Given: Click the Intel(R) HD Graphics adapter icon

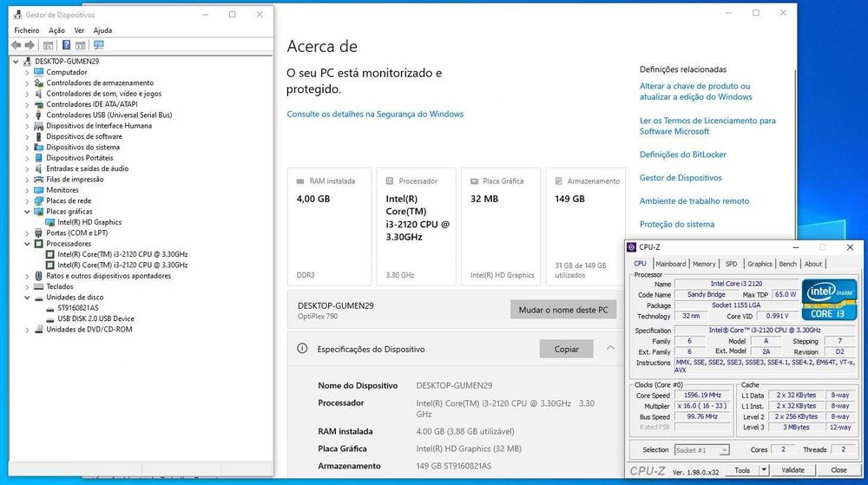Looking at the screenshot, I should coord(49,222).
